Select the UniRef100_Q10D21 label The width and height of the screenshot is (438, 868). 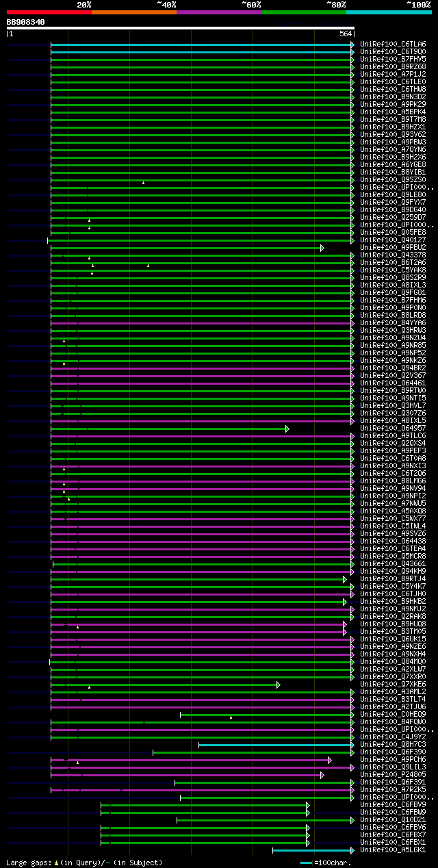coord(393,819)
